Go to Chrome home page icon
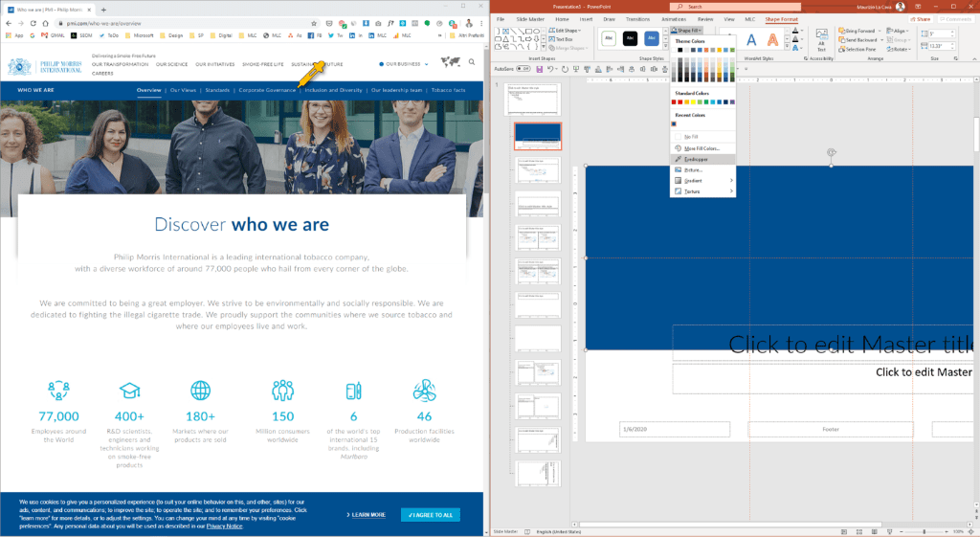This screenshot has height=537, width=980. pyautogui.click(x=46, y=23)
